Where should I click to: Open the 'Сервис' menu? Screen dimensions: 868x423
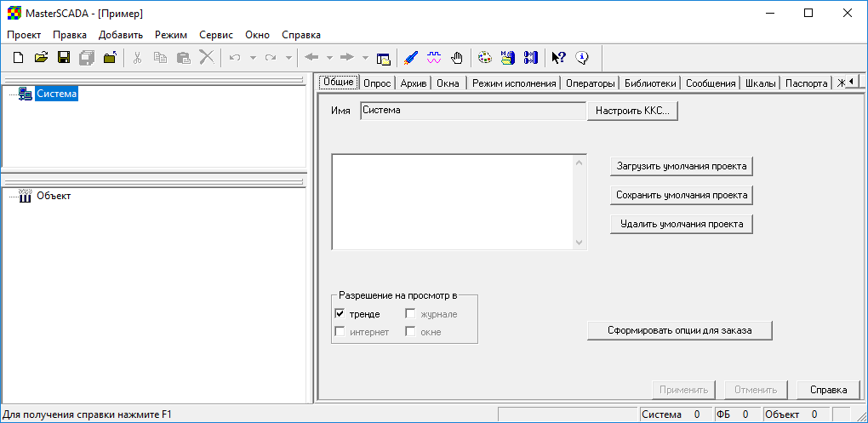[x=216, y=35]
